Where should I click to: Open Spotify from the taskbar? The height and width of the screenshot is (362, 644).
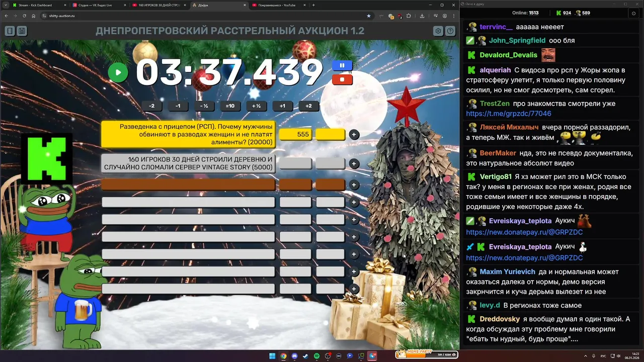click(x=316, y=356)
